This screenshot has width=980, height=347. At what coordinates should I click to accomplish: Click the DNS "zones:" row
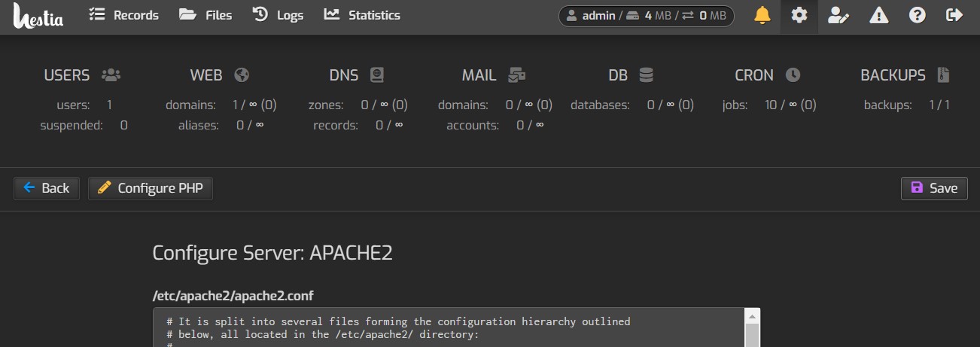[358, 105]
